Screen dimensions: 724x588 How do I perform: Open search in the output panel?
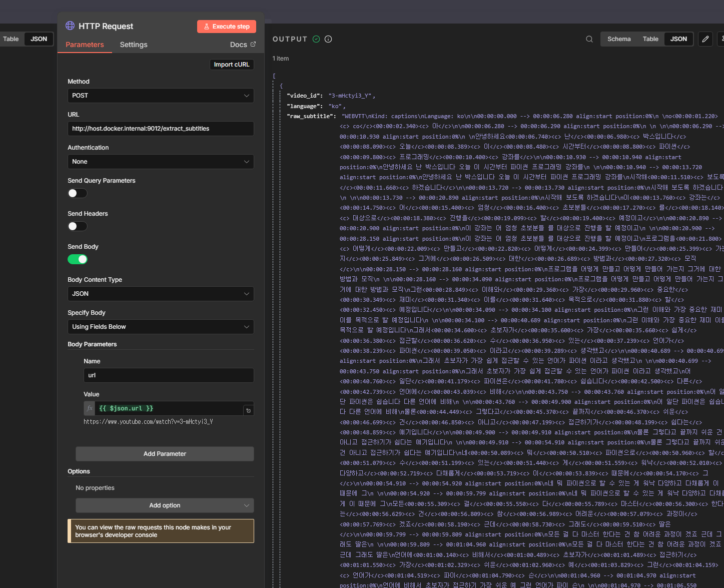pyautogui.click(x=589, y=39)
